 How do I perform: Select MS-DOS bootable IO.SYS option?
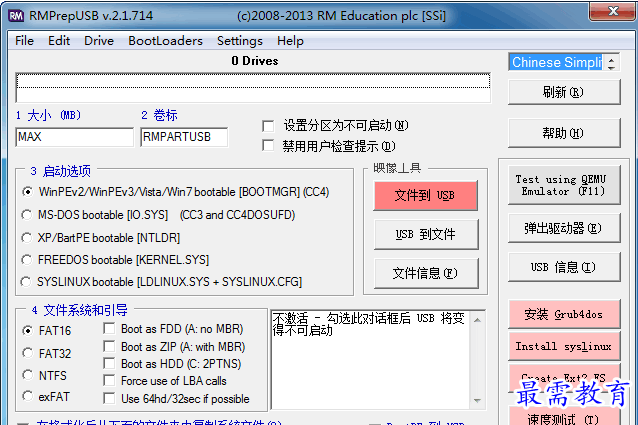[27, 214]
